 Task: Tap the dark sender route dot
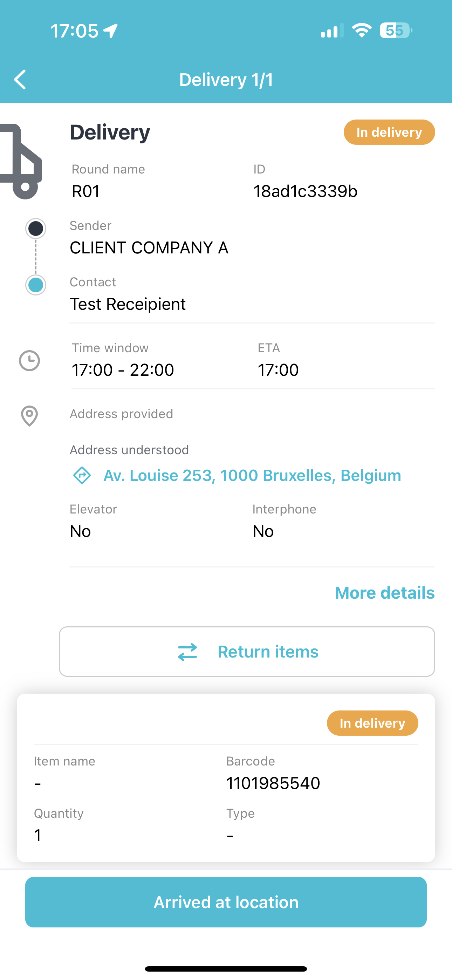[x=36, y=229]
